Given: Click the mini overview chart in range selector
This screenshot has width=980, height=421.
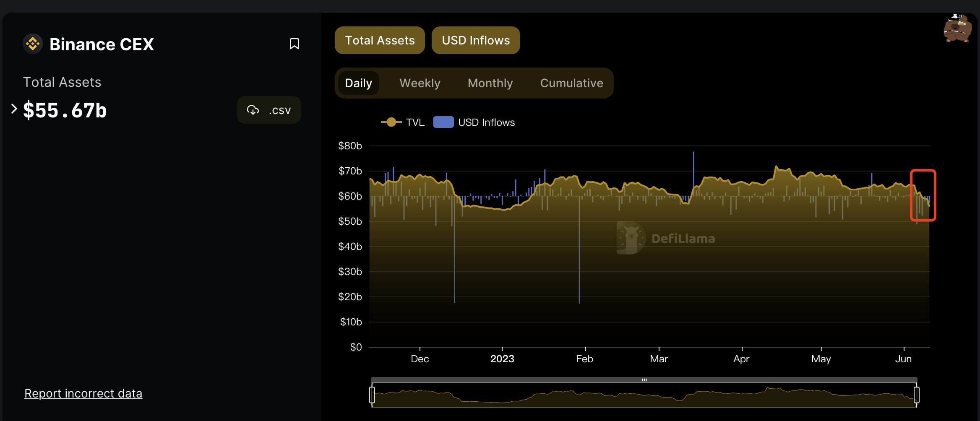Looking at the screenshot, I should tap(644, 395).
